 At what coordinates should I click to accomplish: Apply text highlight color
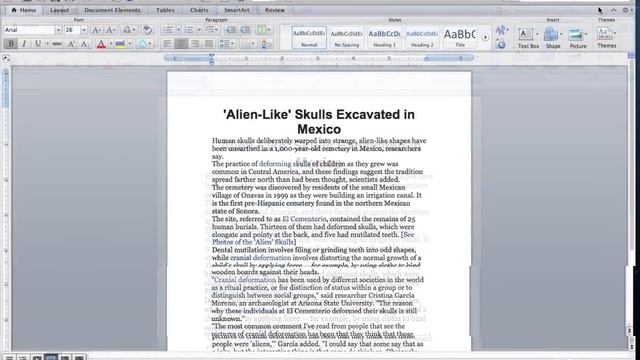[x=120, y=44]
